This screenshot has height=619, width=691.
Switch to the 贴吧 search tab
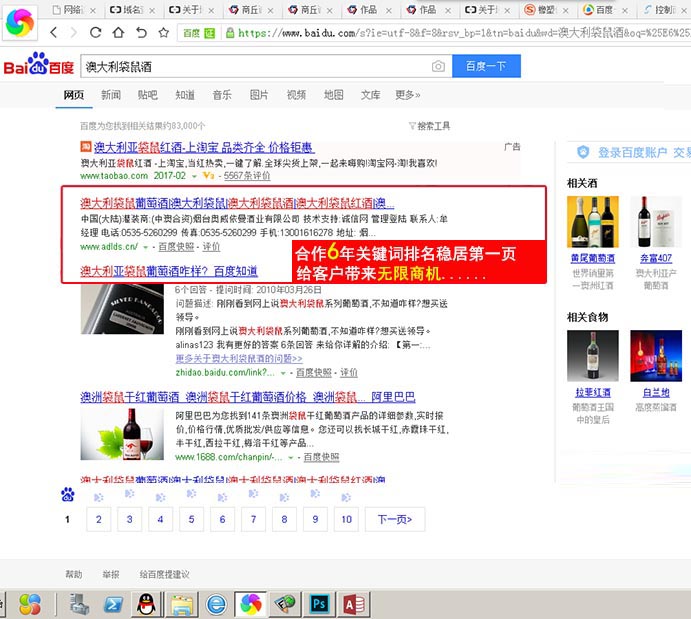point(148,95)
